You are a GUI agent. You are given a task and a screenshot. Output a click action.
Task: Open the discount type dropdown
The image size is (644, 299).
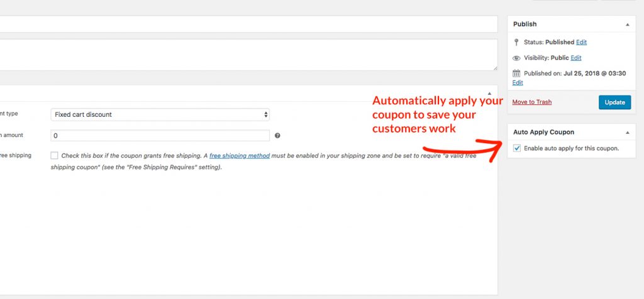point(160,114)
